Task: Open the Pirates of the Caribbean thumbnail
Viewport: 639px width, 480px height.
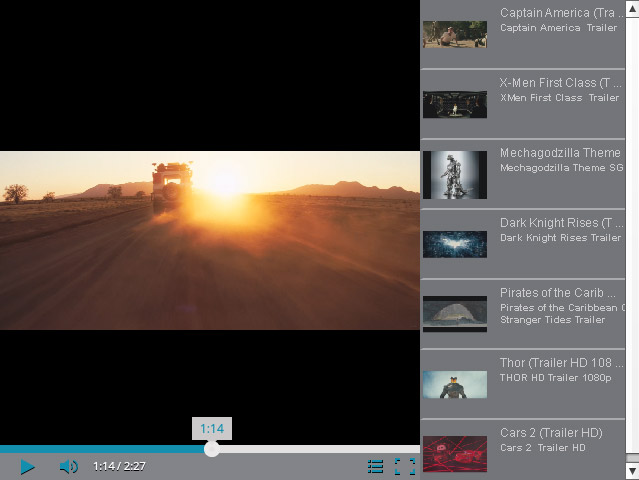Action: [x=455, y=314]
